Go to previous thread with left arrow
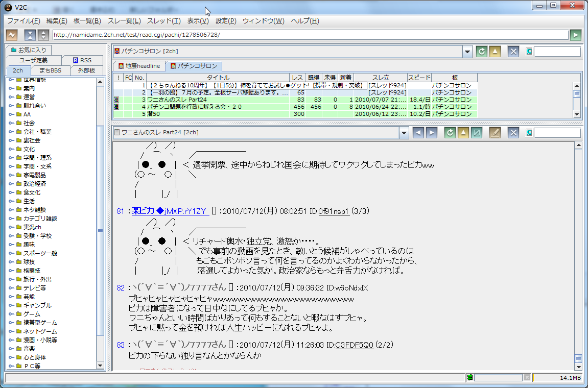 point(418,133)
